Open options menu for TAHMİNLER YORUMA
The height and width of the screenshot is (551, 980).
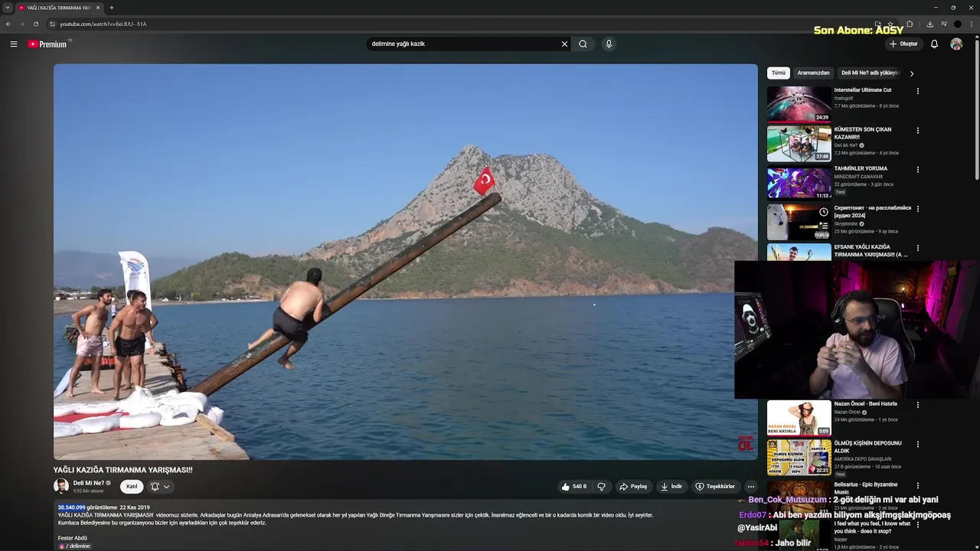(x=918, y=169)
